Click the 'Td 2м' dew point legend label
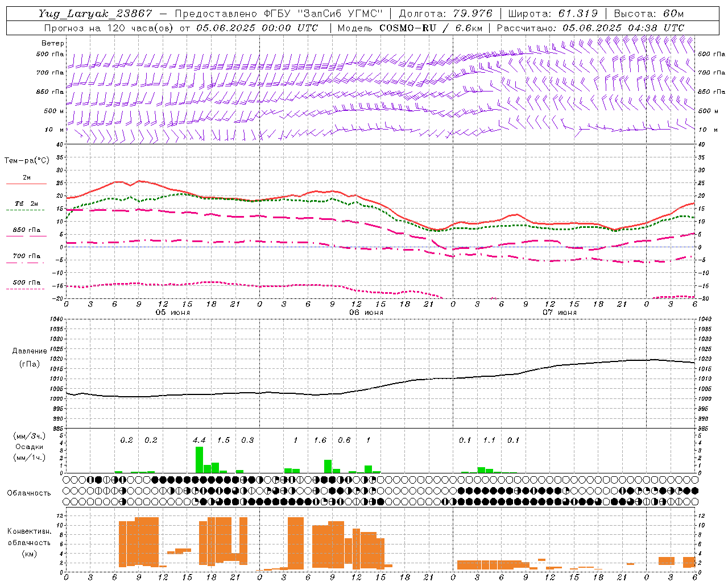This screenshot has height=582, width=728. [x=27, y=203]
